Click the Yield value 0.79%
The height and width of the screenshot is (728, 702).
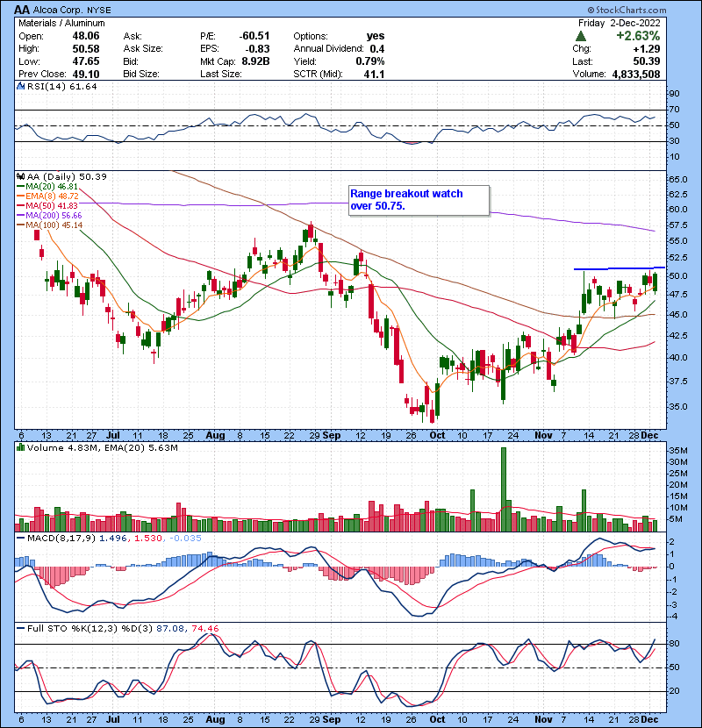tap(370, 61)
